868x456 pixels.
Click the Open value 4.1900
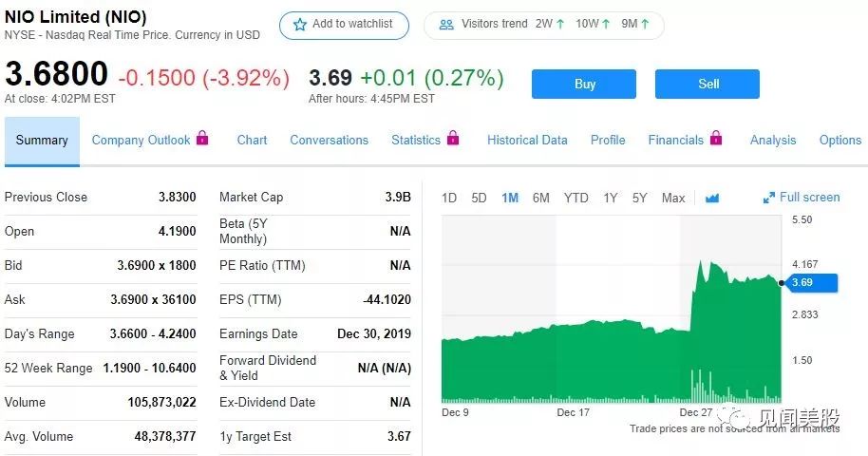point(178,231)
